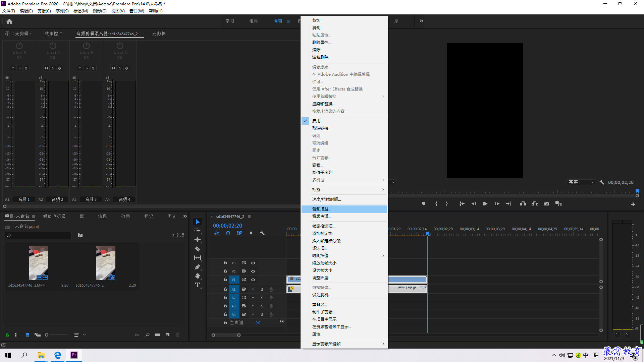Viewport: 644px width, 362px height.
Task: Open sort icons dropdown in project panel
Action: click(x=80, y=335)
